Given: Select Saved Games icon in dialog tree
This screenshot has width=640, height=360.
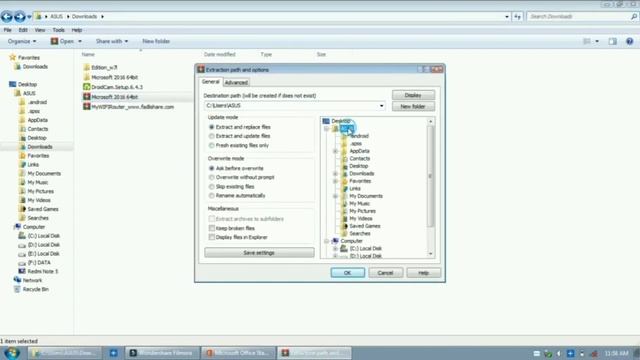Looking at the screenshot, I should [344, 226].
